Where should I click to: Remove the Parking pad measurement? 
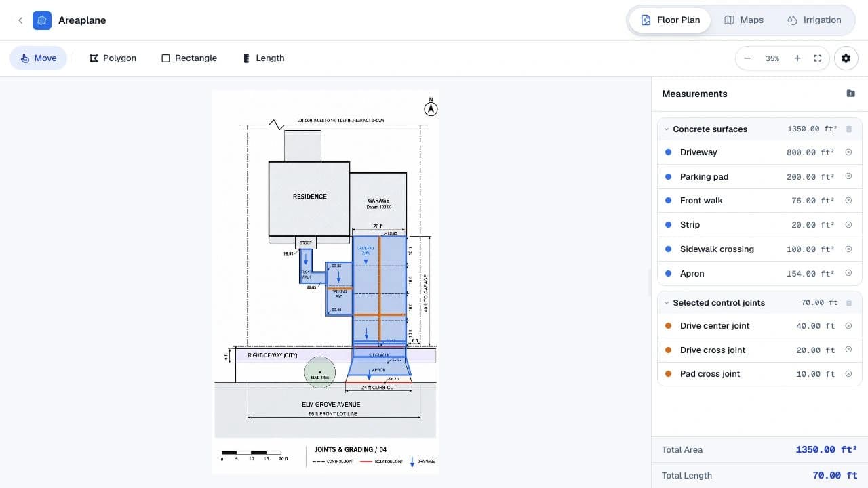848,176
